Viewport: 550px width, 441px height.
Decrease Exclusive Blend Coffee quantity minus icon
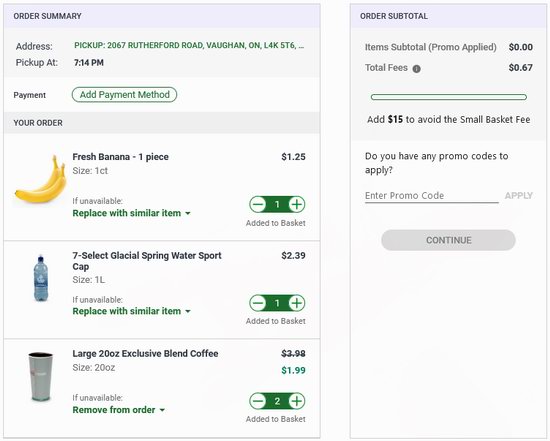click(x=258, y=401)
